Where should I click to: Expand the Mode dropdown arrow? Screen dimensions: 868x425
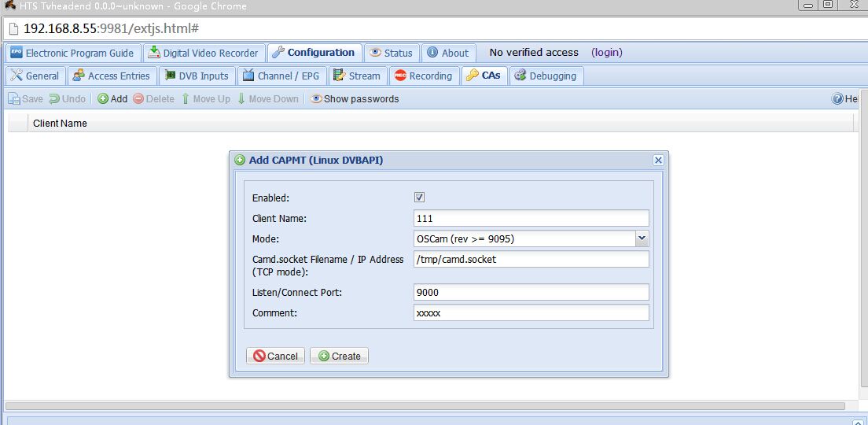click(x=642, y=238)
